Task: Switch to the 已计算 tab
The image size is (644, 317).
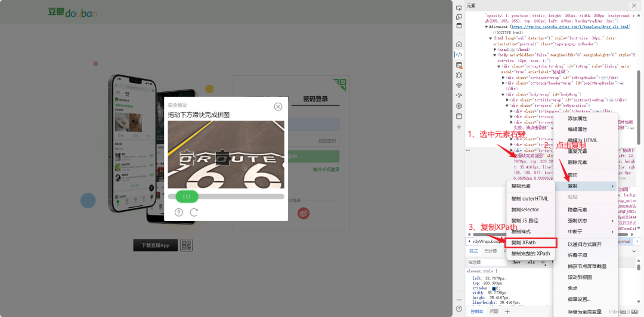Action: point(490,251)
